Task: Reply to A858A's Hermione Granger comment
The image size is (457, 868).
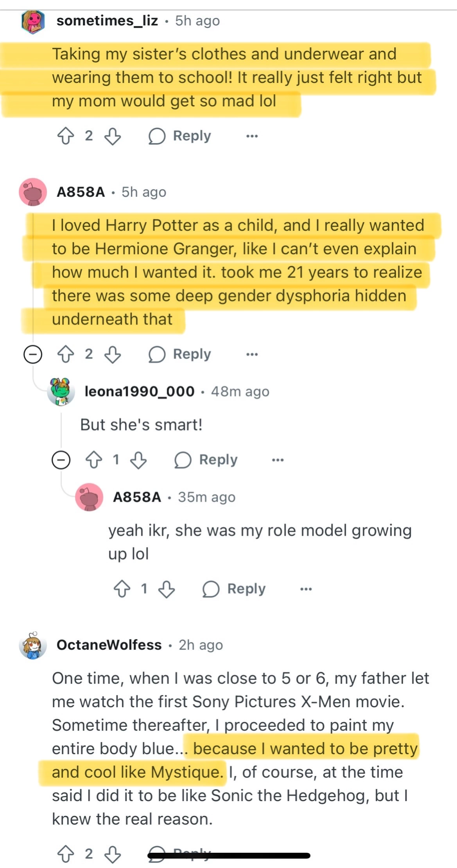Action: point(180,354)
